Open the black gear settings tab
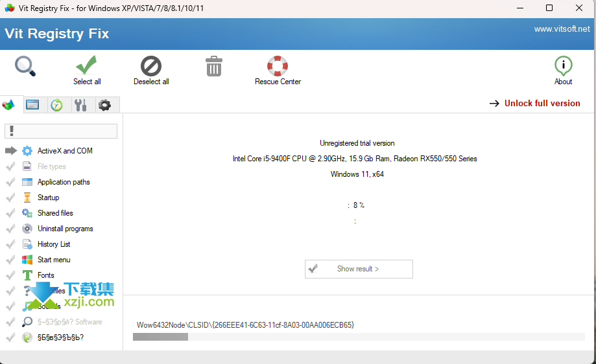Image resolution: width=596 pixels, height=364 pixels. [104, 105]
